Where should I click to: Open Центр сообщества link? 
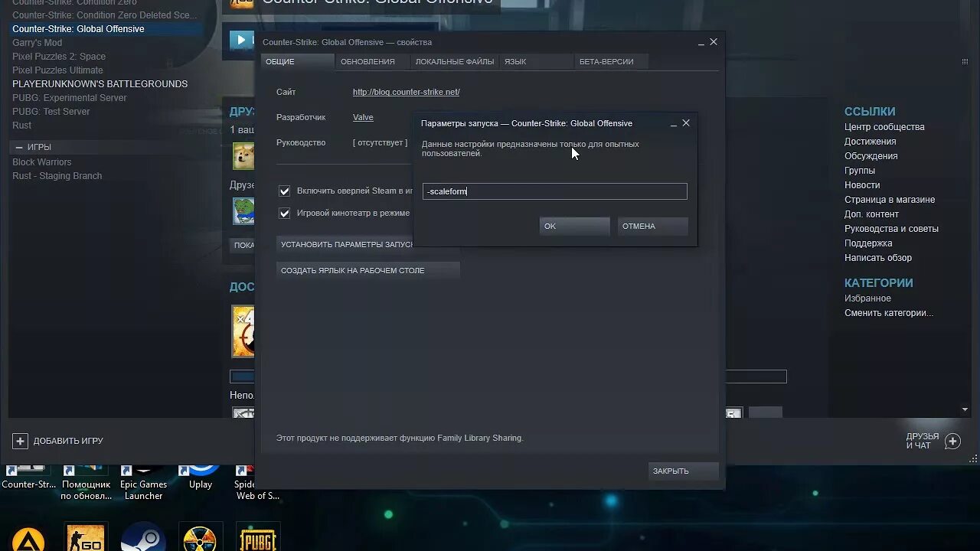pos(884,127)
